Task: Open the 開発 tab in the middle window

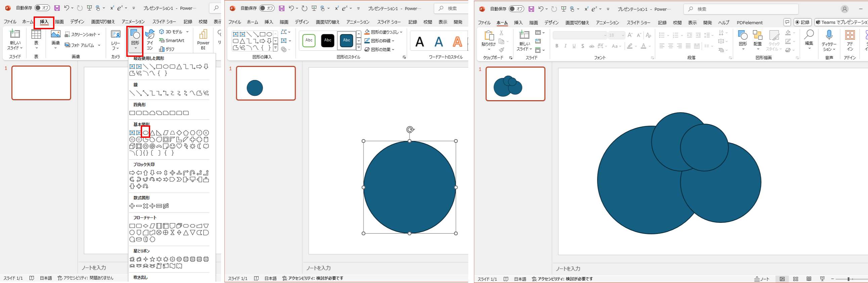Action: [458, 22]
